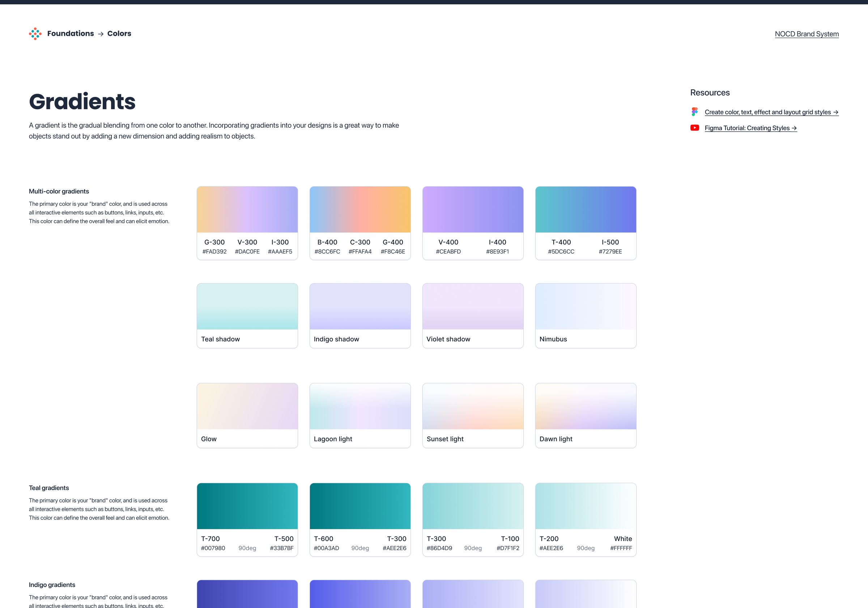The image size is (868, 608).
Task: Open Figma Tutorial: Creating Styles link
Action: click(751, 128)
